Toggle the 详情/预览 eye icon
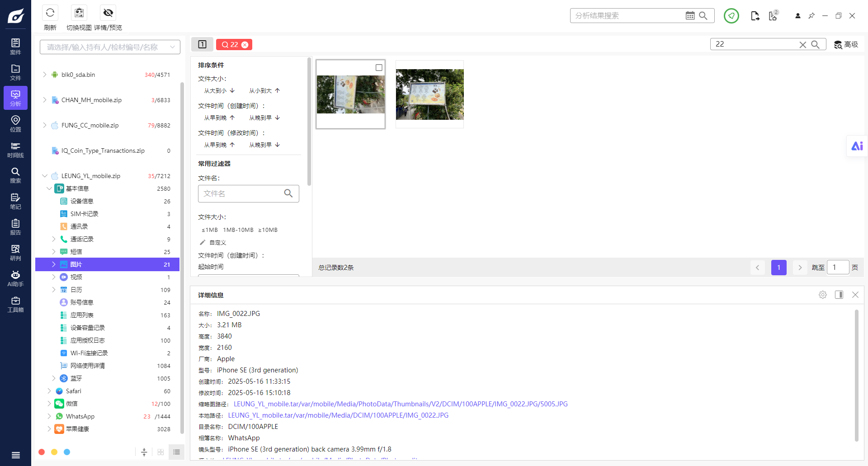The height and width of the screenshot is (466, 868). pyautogui.click(x=108, y=13)
